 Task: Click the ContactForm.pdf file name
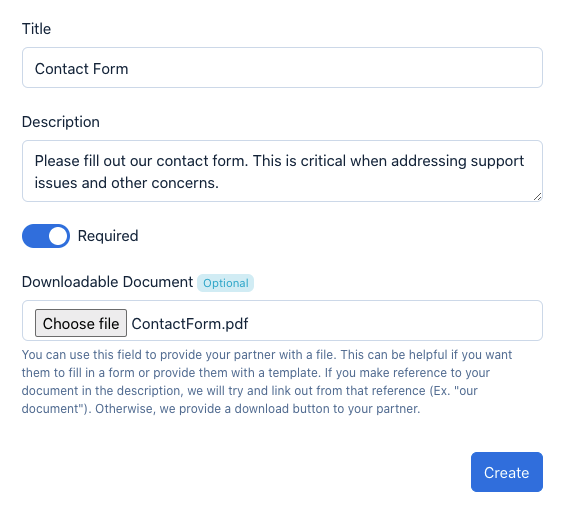pyautogui.click(x=190, y=324)
